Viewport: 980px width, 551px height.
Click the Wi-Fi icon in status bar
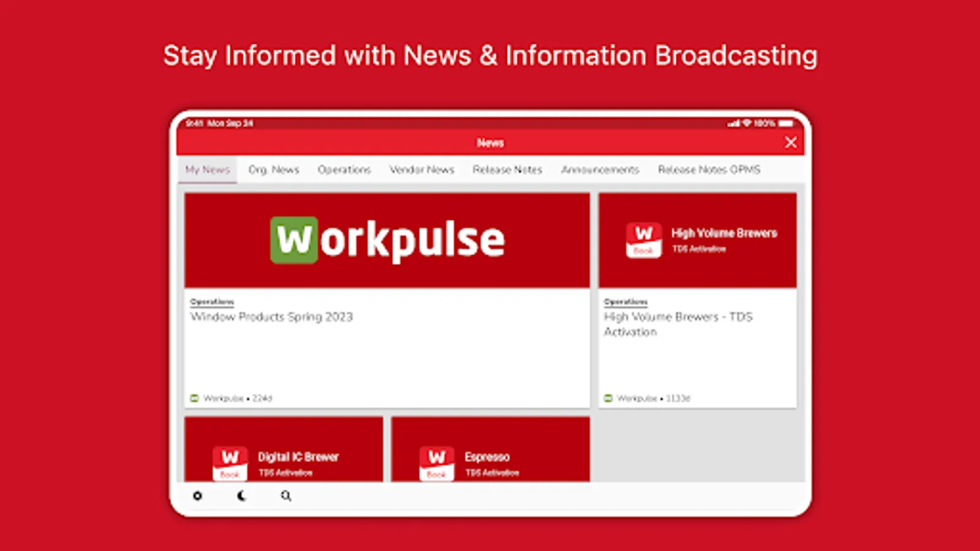747,124
